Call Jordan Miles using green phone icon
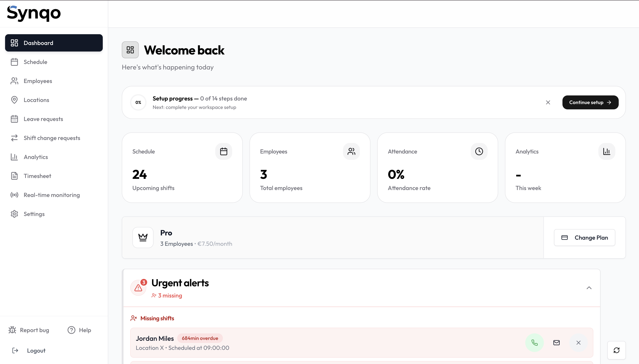The image size is (639, 364). 534,342
